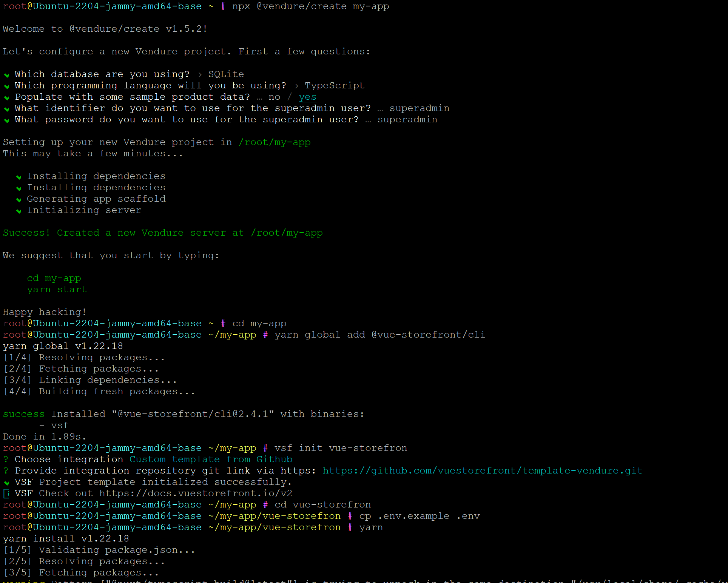Select the underlined 'yes' option
Screen dimensions: 728x583
click(x=307, y=97)
